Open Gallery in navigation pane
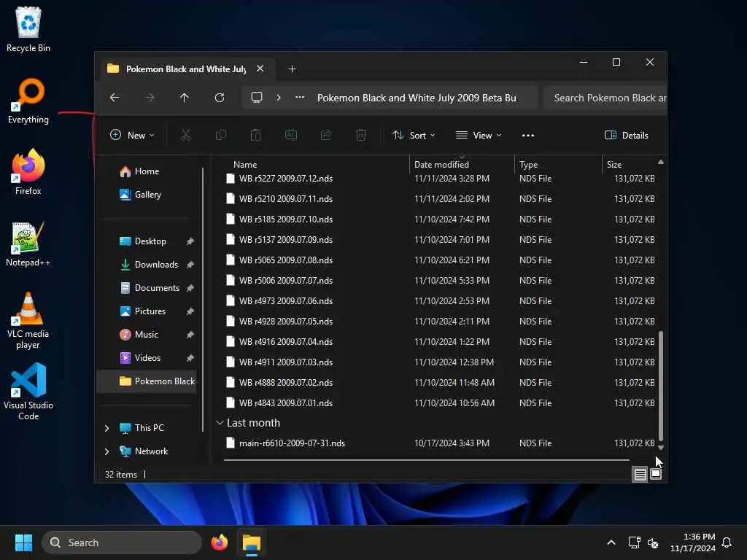Image resolution: width=747 pixels, height=560 pixels. (x=147, y=194)
